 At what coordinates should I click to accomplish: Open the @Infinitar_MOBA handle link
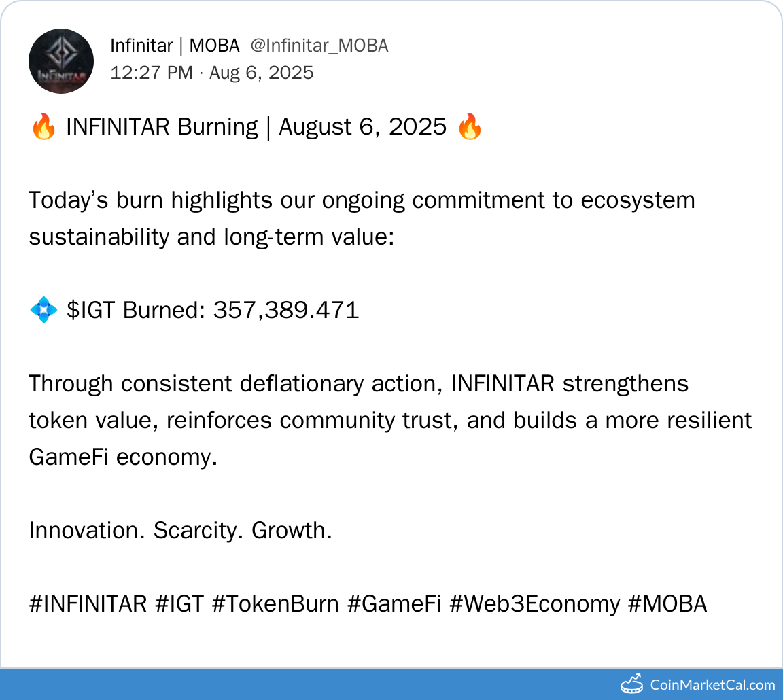point(319,46)
